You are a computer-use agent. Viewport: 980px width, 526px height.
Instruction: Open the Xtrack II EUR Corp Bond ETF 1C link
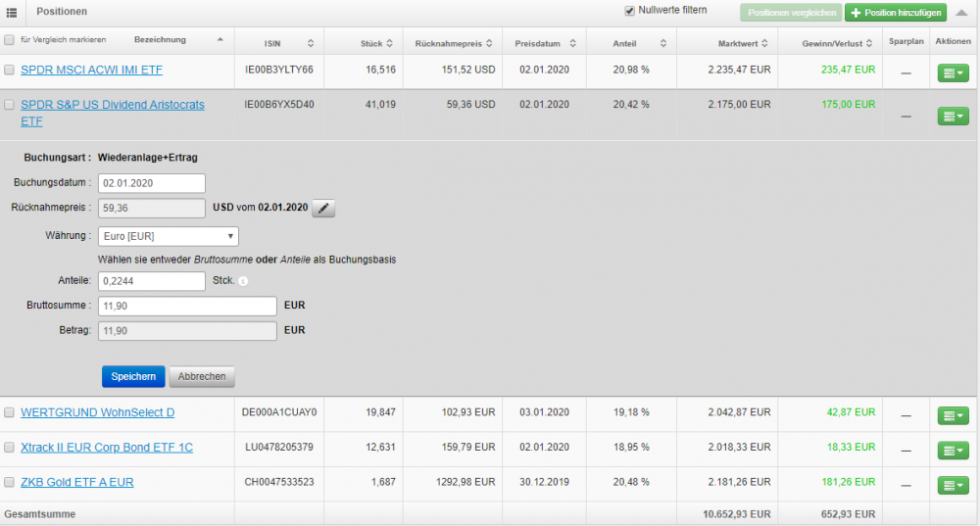pyautogui.click(x=107, y=448)
